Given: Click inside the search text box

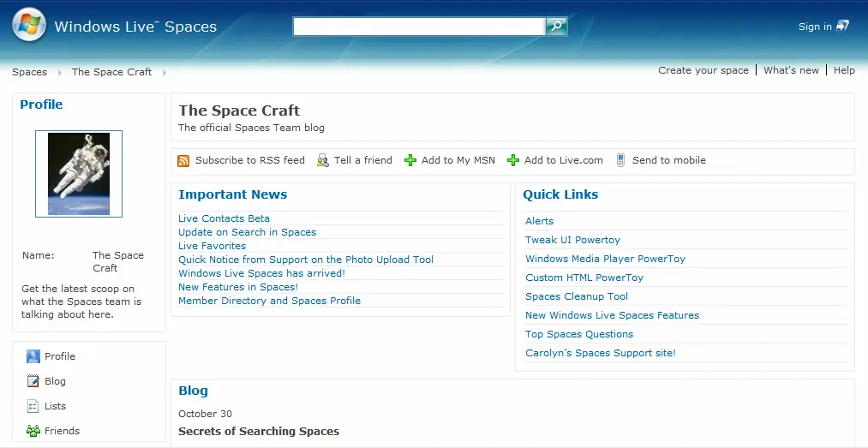Looking at the screenshot, I should [419, 26].
